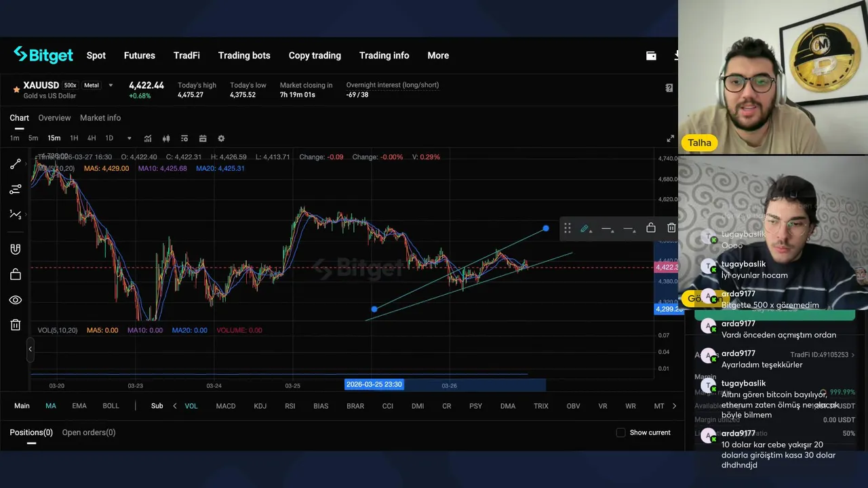Open first line style dropdown in drawing toolbar

click(x=608, y=228)
